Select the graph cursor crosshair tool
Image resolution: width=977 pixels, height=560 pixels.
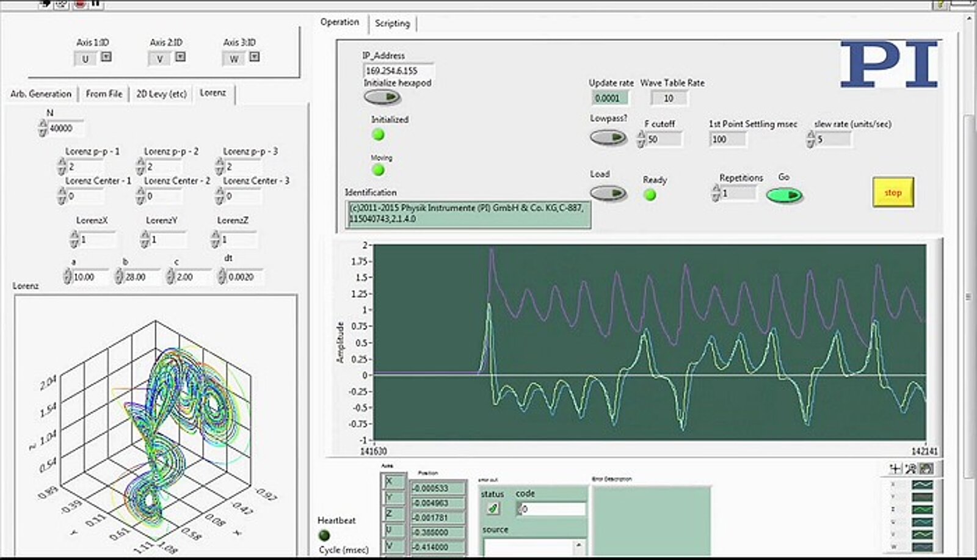coord(895,469)
